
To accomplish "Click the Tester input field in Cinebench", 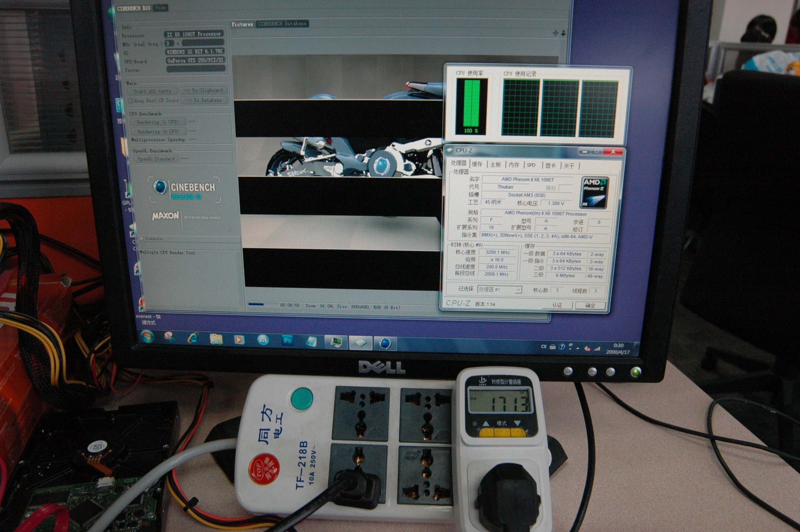I will [196, 69].
